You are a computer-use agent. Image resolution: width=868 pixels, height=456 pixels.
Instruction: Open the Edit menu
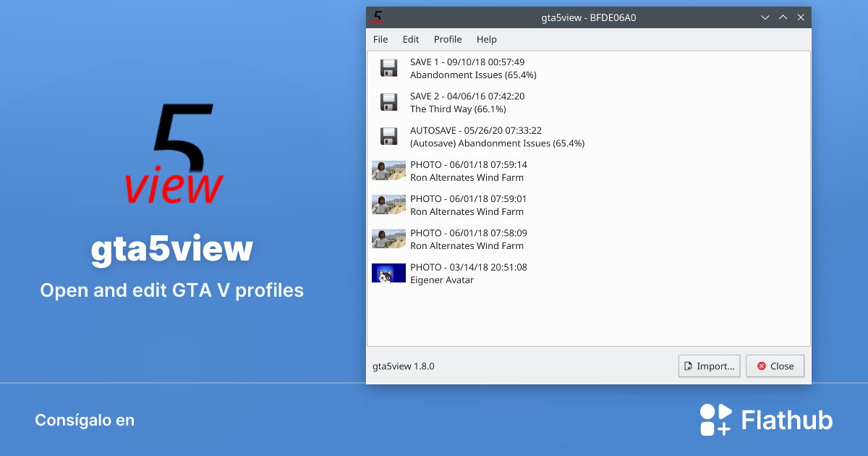point(410,39)
